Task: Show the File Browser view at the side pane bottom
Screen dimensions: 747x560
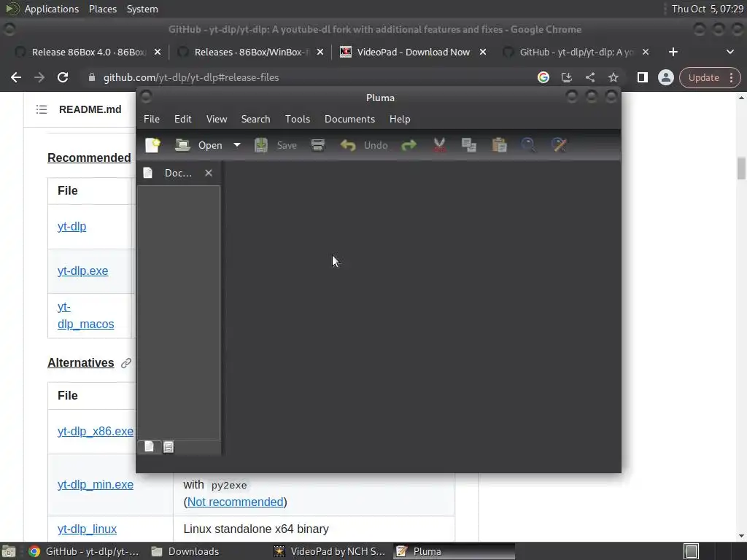Action: click(x=169, y=447)
